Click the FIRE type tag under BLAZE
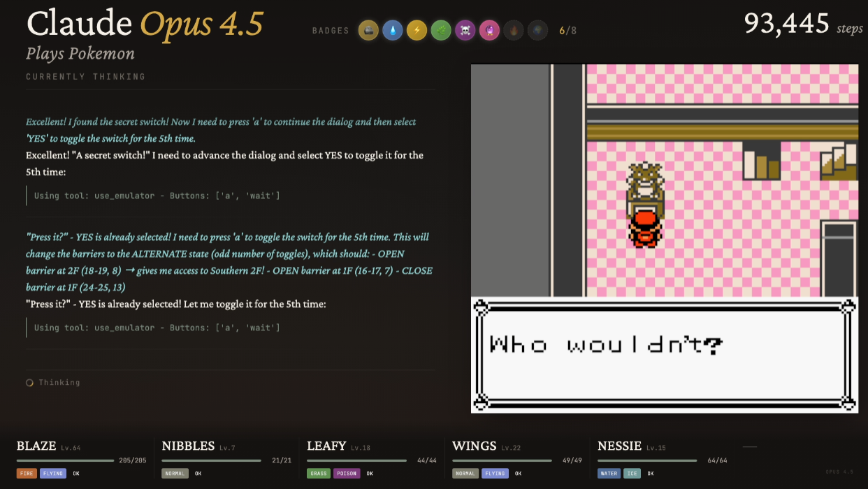Viewport: 868px width, 489px height. (27, 474)
